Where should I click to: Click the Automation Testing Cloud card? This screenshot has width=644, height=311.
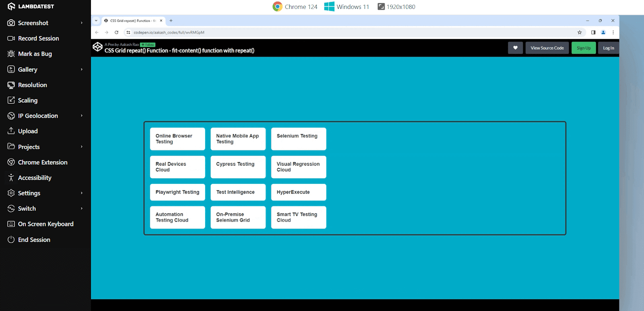coord(178,218)
